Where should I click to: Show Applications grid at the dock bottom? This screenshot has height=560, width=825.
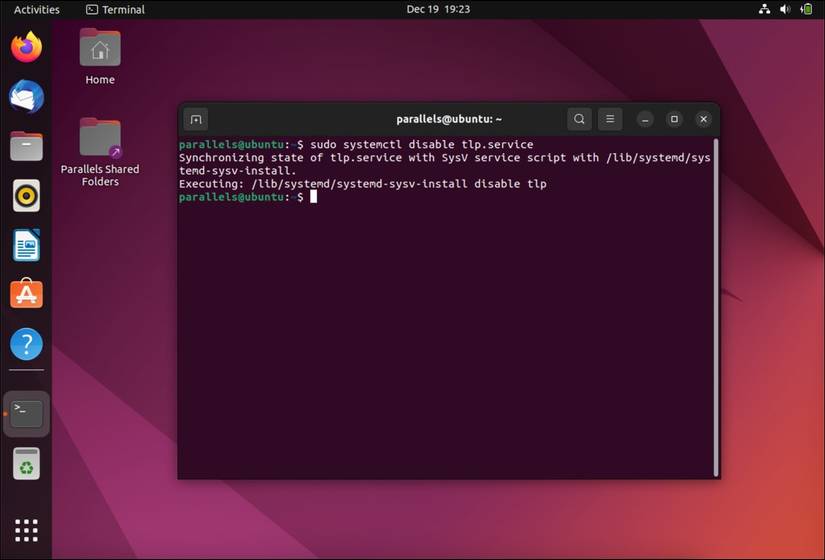[x=26, y=530]
